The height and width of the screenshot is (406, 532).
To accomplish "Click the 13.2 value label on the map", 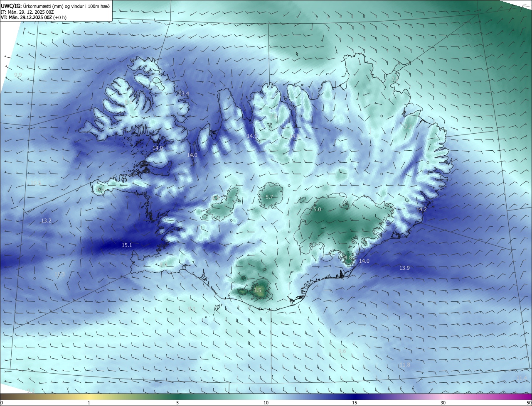I will click(46, 221).
